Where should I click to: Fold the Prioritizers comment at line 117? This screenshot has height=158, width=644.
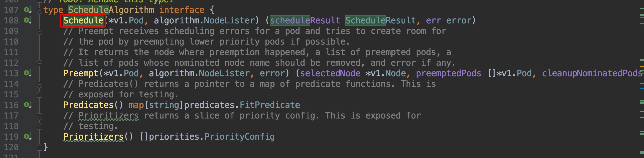pyautogui.click(x=39, y=116)
